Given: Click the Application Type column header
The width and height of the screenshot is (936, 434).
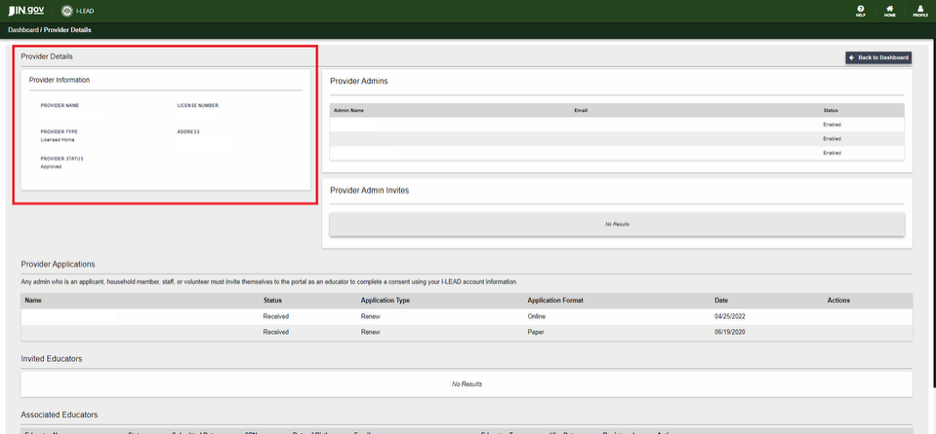Looking at the screenshot, I should tap(384, 300).
